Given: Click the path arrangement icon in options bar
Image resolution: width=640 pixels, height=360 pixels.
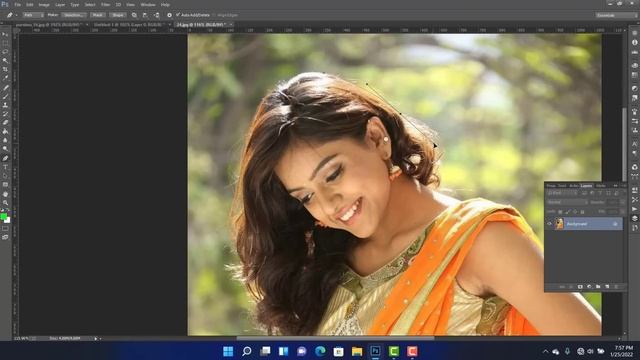Looking at the screenshot, I should pyautogui.click(x=157, y=15).
